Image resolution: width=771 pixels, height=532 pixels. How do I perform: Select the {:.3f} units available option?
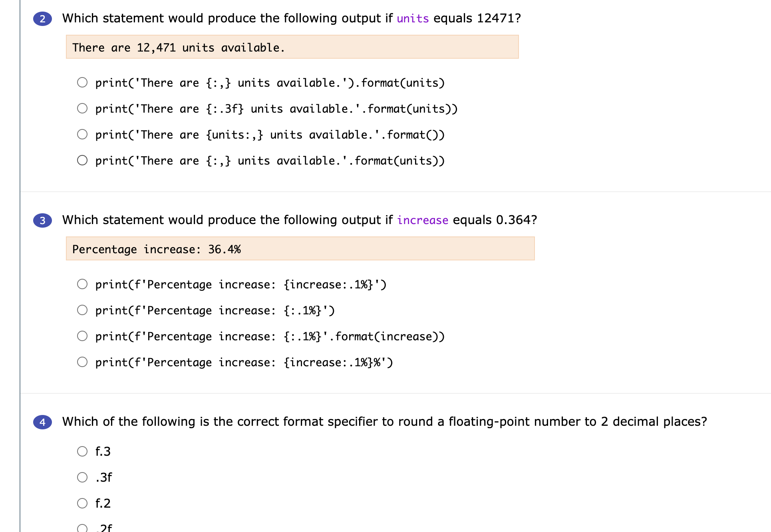(x=82, y=109)
